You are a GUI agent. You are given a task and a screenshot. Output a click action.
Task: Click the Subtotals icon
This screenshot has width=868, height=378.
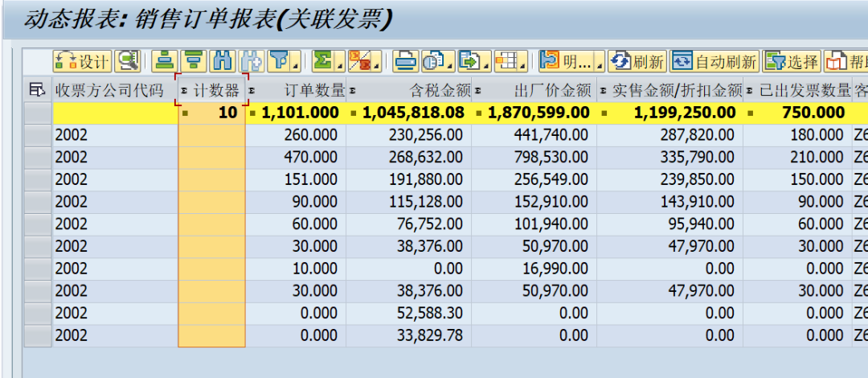(x=360, y=61)
